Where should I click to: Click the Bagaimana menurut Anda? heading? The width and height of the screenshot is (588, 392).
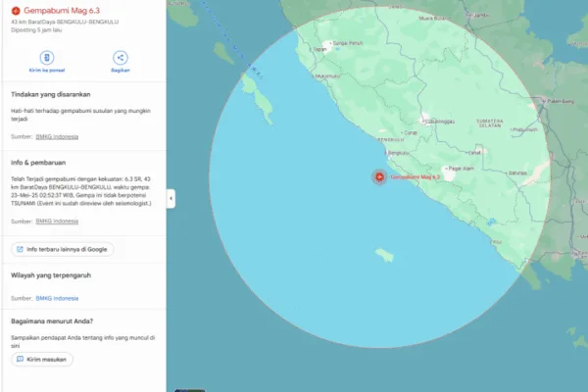52,321
